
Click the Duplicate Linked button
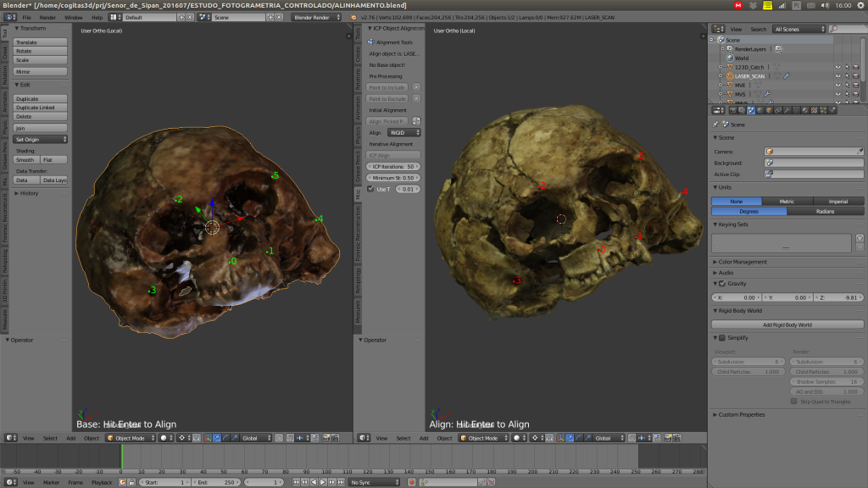coord(41,108)
